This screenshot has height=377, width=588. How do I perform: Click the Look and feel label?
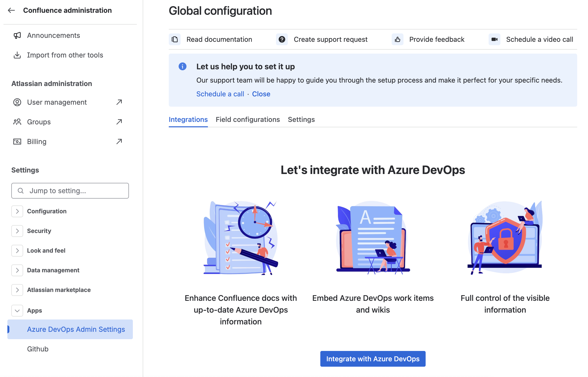click(x=46, y=251)
